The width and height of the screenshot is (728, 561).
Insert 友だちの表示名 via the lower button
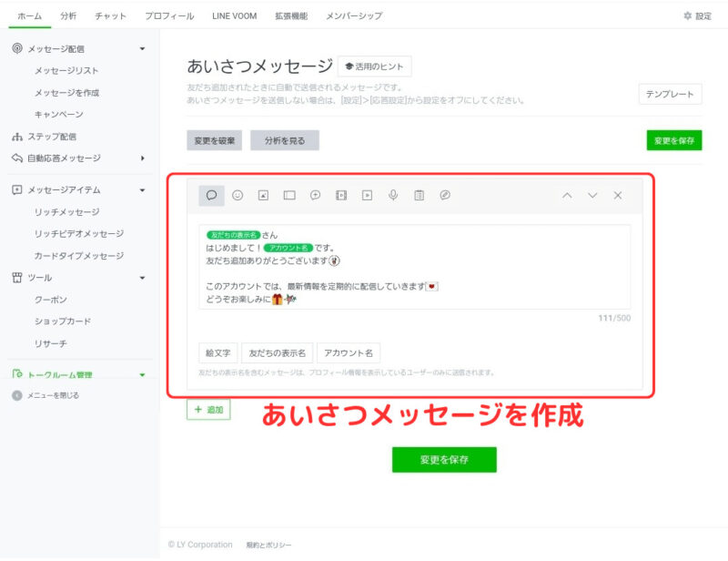278,352
